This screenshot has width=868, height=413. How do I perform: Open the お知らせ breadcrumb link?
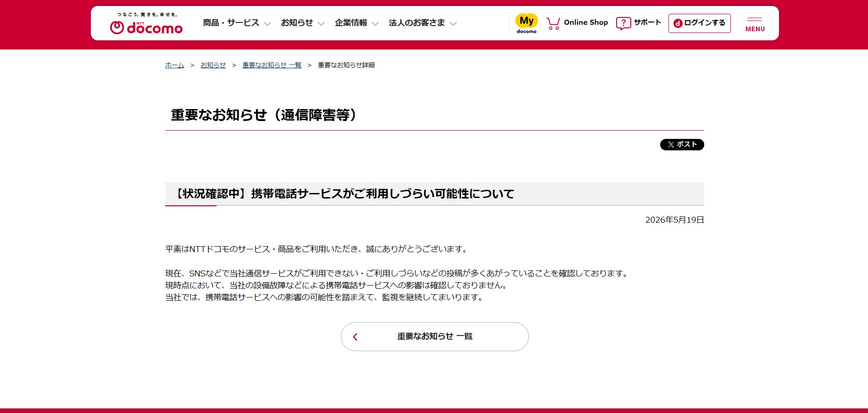(213, 65)
